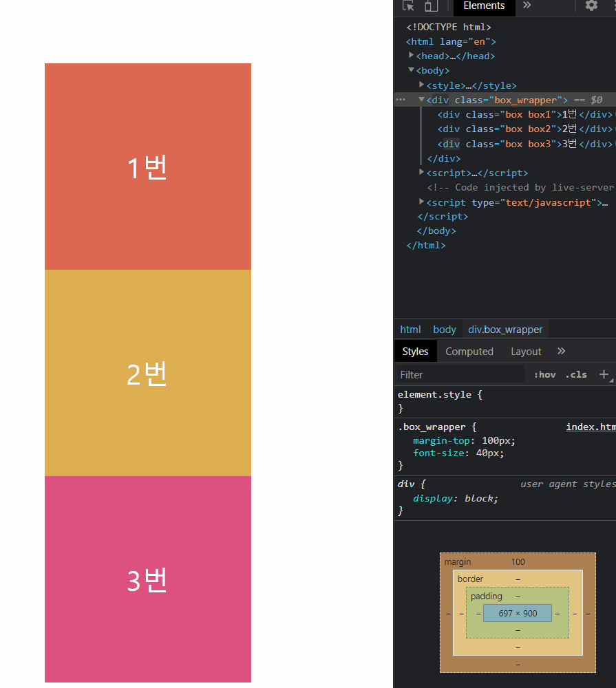Toggle the .cls class editor button
The image size is (616, 688).
pos(576,375)
